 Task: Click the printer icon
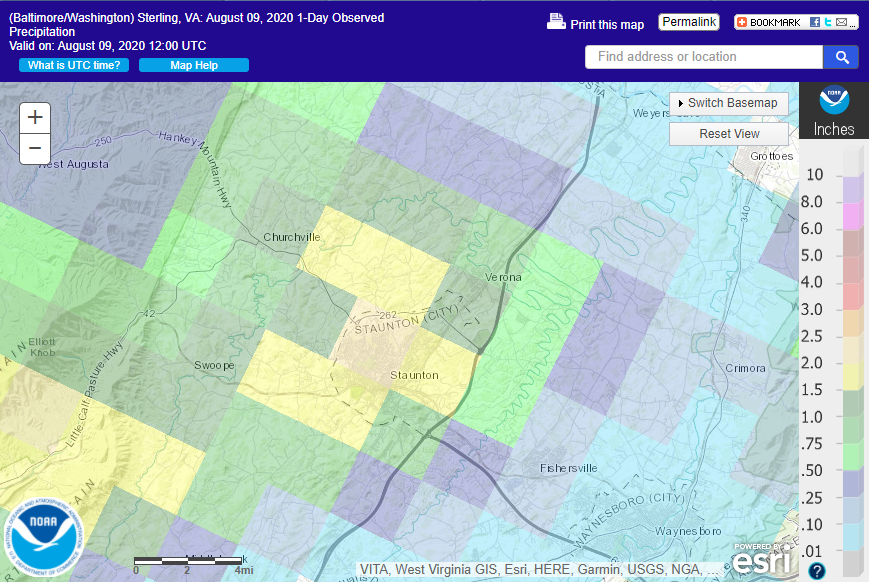pyautogui.click(x=556, y=22)
